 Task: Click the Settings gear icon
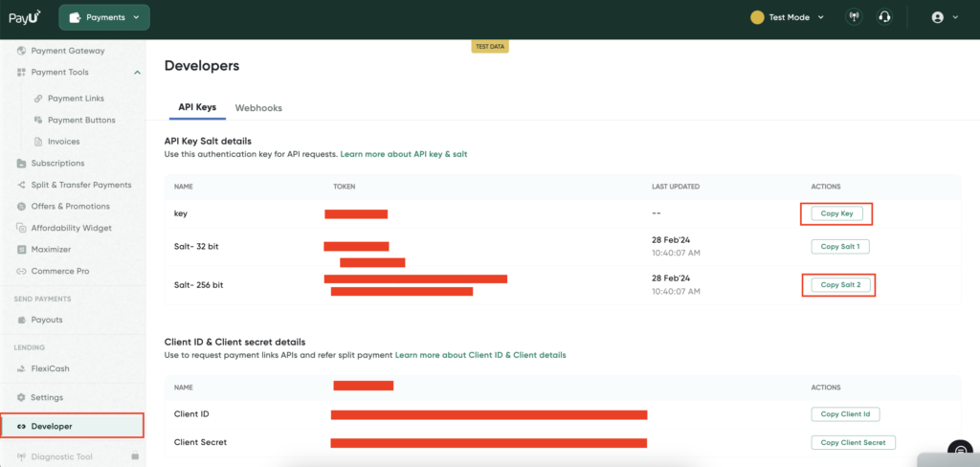[21, 397]
